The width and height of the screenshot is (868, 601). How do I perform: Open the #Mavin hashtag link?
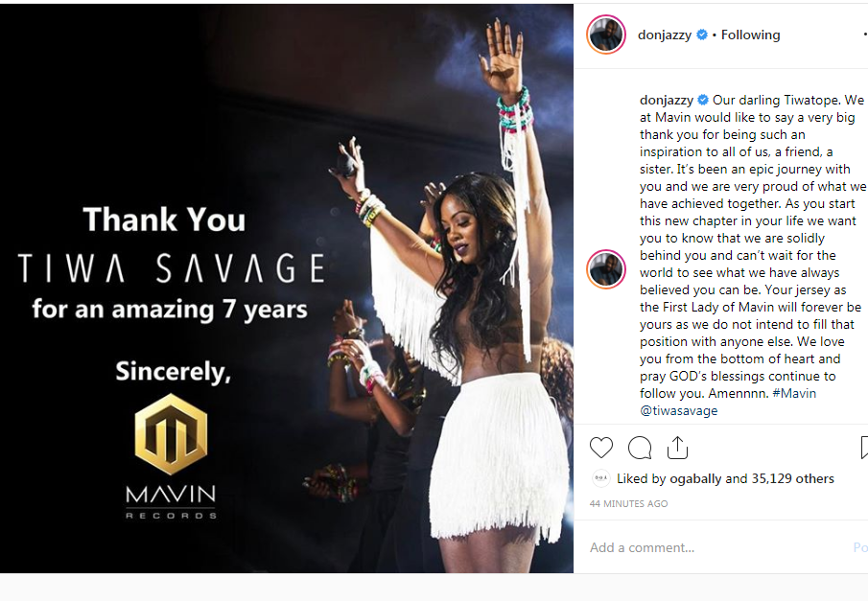794,393
